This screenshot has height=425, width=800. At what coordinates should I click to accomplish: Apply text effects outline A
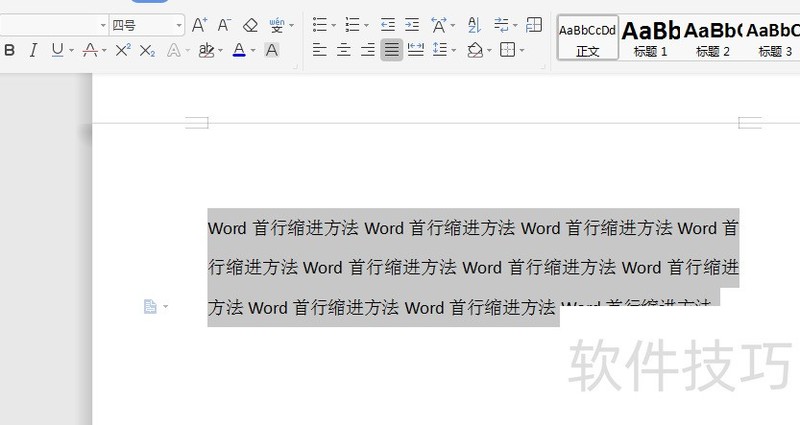(173, 50)
